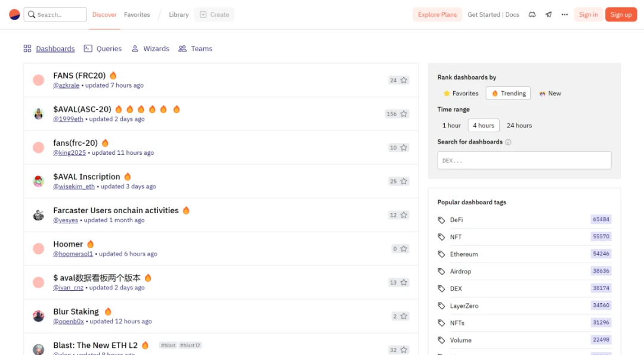Star the FANS (FRC20) dashboard
Viewport: 644px width, 355px height.
click(x=404, y=80)
